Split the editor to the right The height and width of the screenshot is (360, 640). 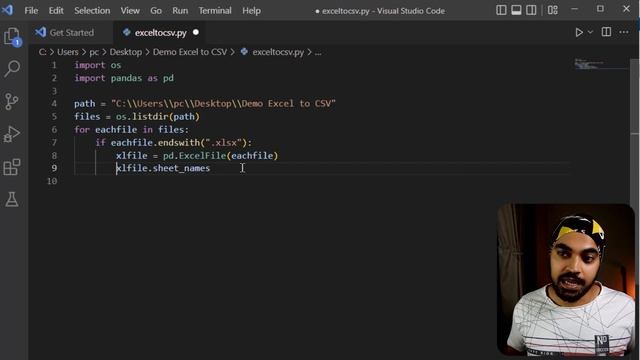[x=606, y=32]
